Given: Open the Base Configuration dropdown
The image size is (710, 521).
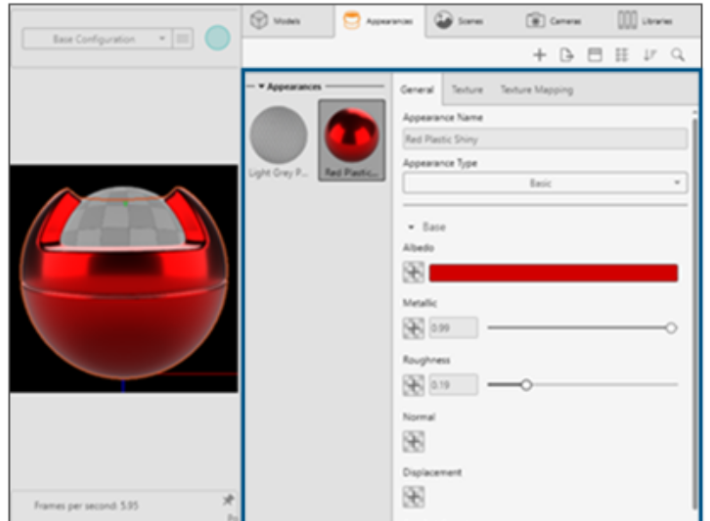Looking at the screenshot, I should point(96,39).
